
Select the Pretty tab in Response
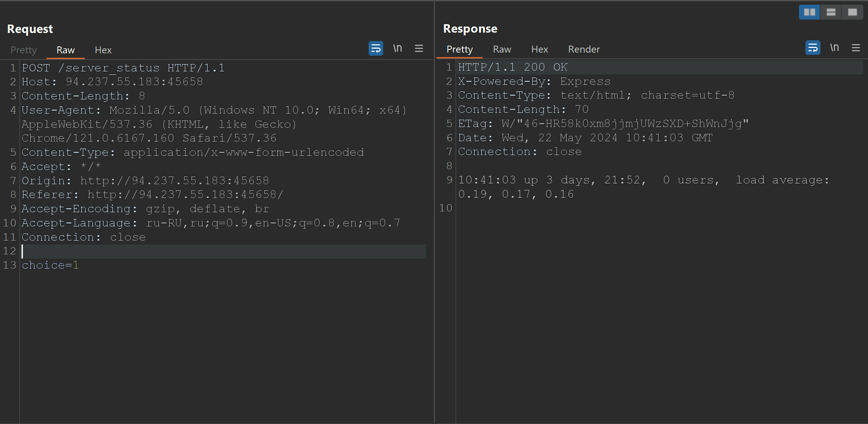click(460, 49)
